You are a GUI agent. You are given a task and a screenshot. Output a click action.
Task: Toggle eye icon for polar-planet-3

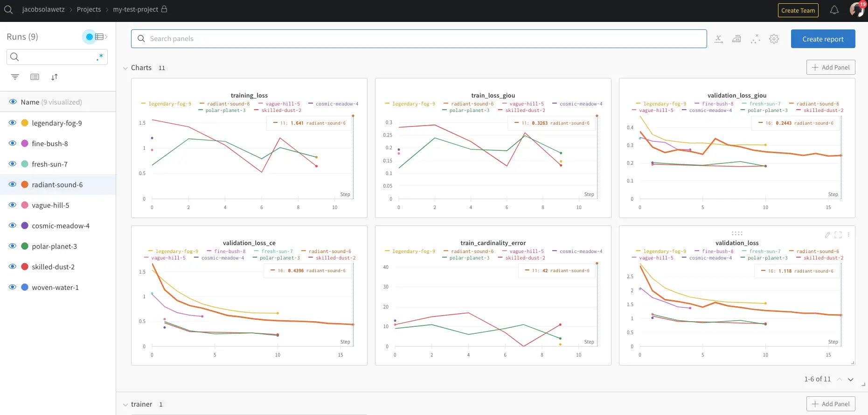[x=13, y=246]
